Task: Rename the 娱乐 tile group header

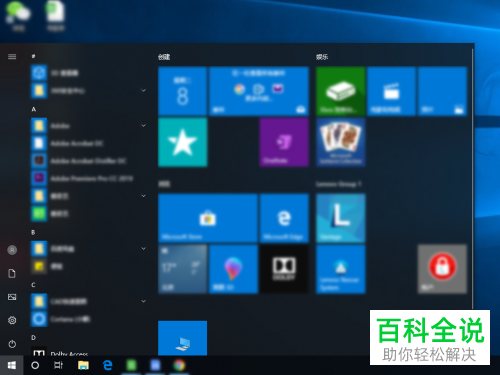Action: 322,57
